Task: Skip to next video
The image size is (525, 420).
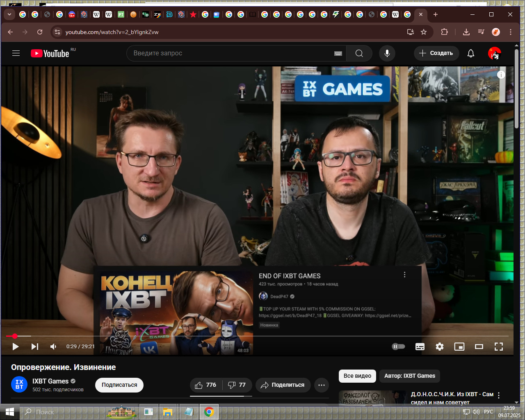Action: [x=35, y=347]
